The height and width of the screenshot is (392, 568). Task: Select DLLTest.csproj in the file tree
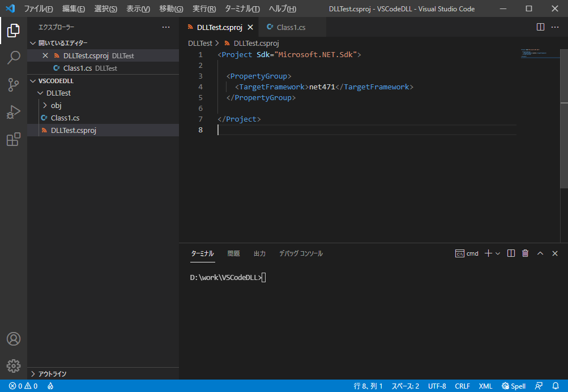coord(103,130)
